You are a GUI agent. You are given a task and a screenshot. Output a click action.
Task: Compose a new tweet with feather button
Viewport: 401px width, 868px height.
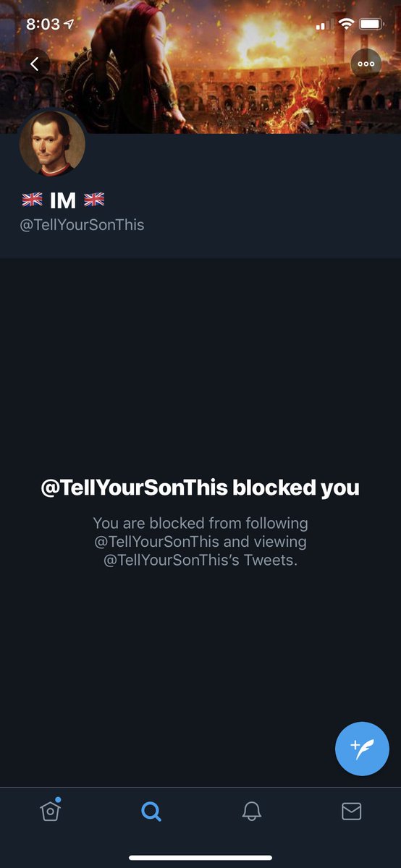click(362, 749)
